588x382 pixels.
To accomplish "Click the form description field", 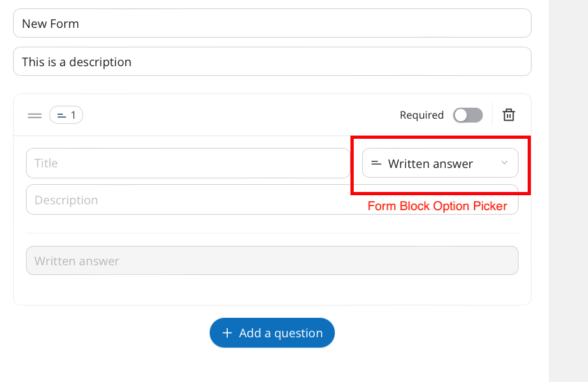I will (x=272, y=62).
